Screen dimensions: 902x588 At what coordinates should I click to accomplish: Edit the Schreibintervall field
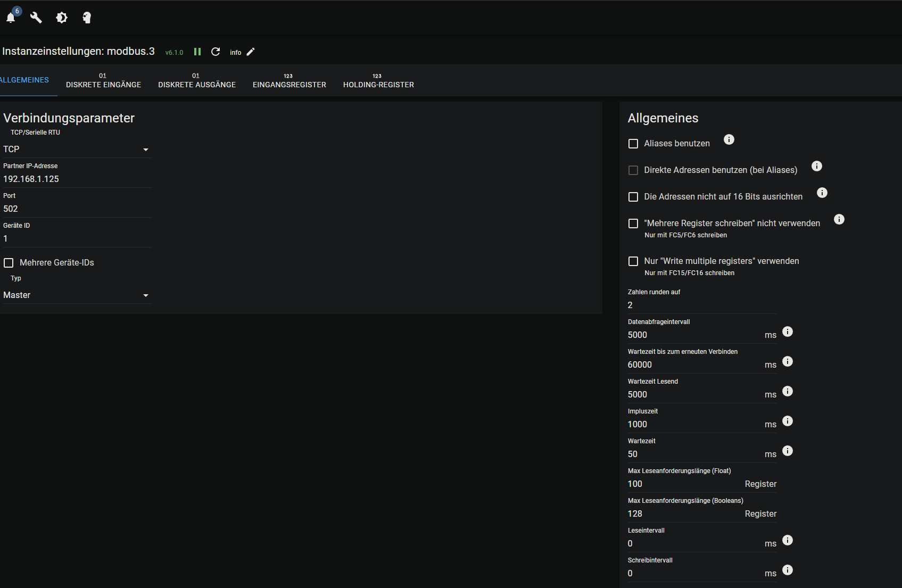[694, 574]
